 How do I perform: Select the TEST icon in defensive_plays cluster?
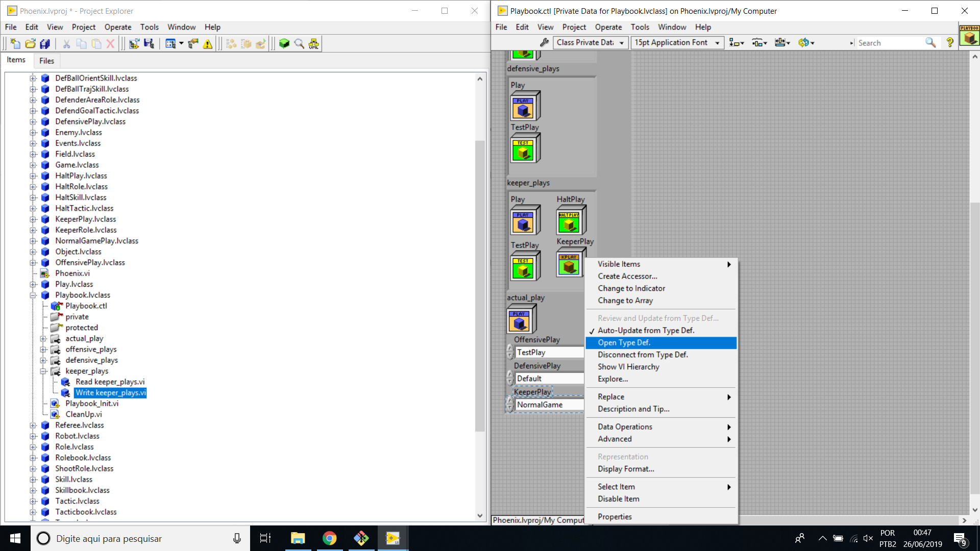click(525, 148)
